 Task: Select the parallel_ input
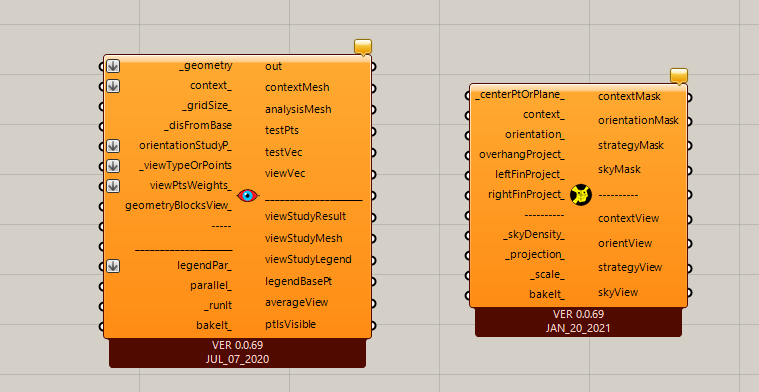[x=211, y=286]
